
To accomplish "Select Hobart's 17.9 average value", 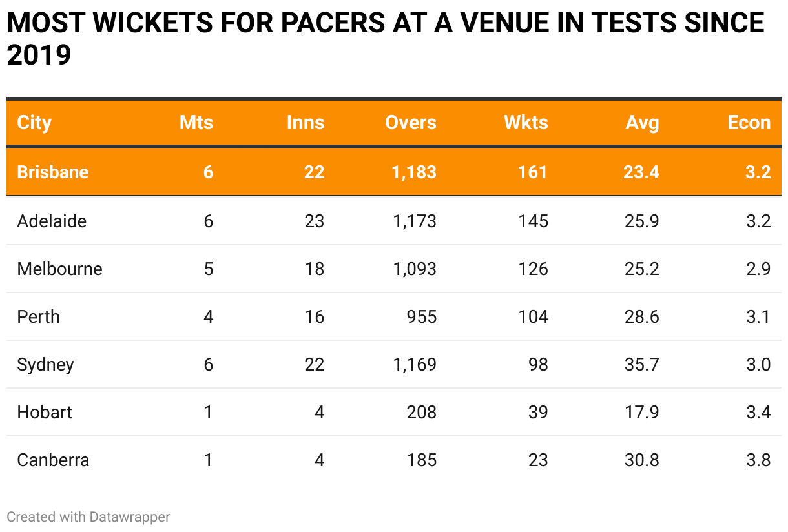I will 642,413.
